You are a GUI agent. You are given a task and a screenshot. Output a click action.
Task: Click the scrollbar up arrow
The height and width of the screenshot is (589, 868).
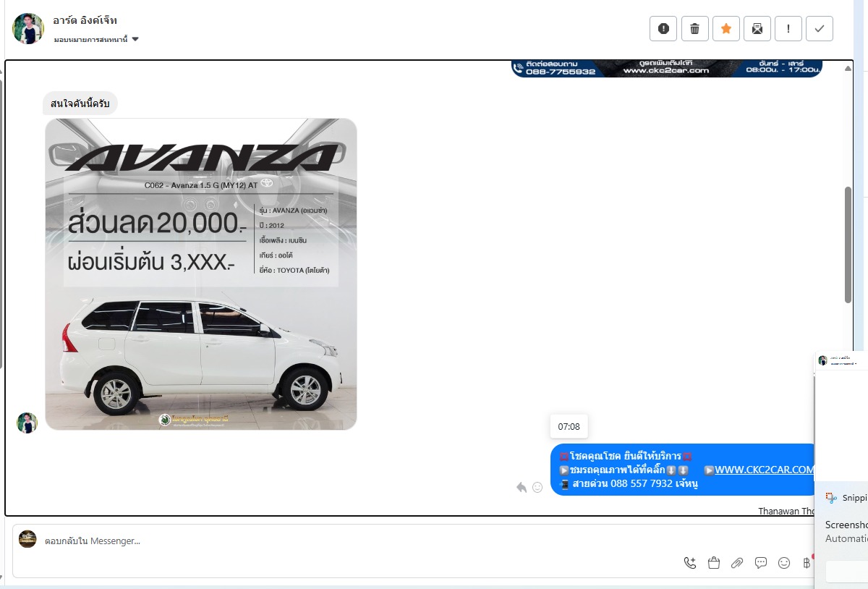pos(848,67)
